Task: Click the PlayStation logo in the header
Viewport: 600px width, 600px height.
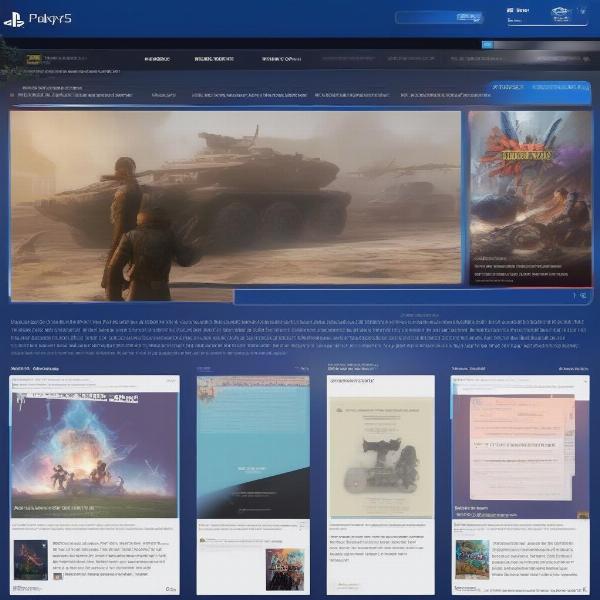Action: click(x=14, y=20)
